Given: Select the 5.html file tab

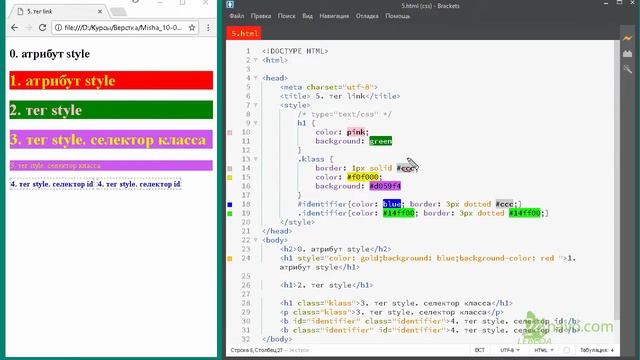Looking at the screenshot, I should click(x=244, y=33).
